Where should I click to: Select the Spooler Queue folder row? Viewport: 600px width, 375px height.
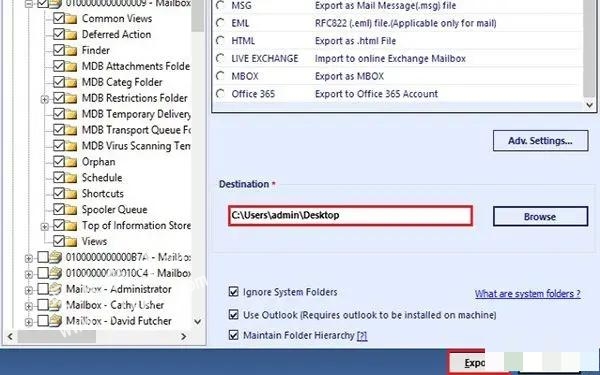(x=114, y=210)
